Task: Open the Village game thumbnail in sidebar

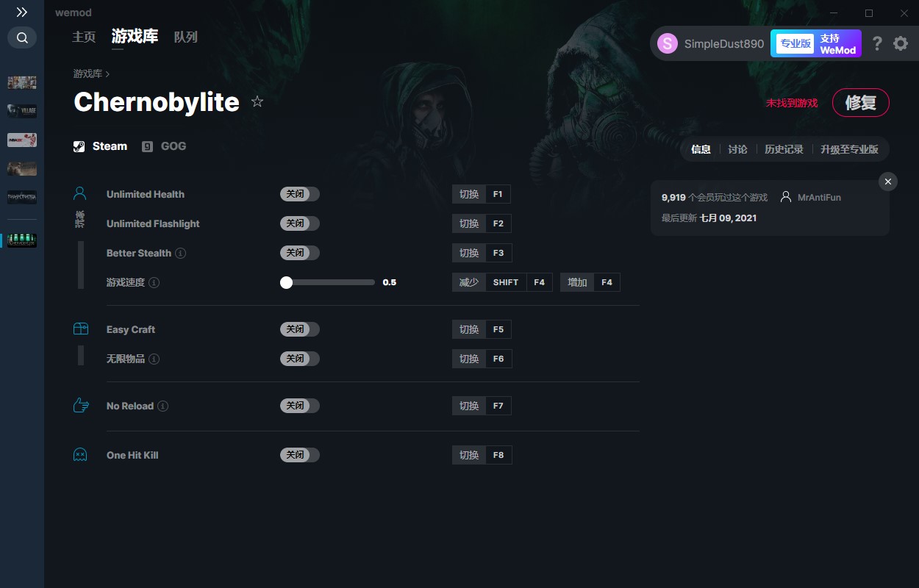Action: (22, 111)
